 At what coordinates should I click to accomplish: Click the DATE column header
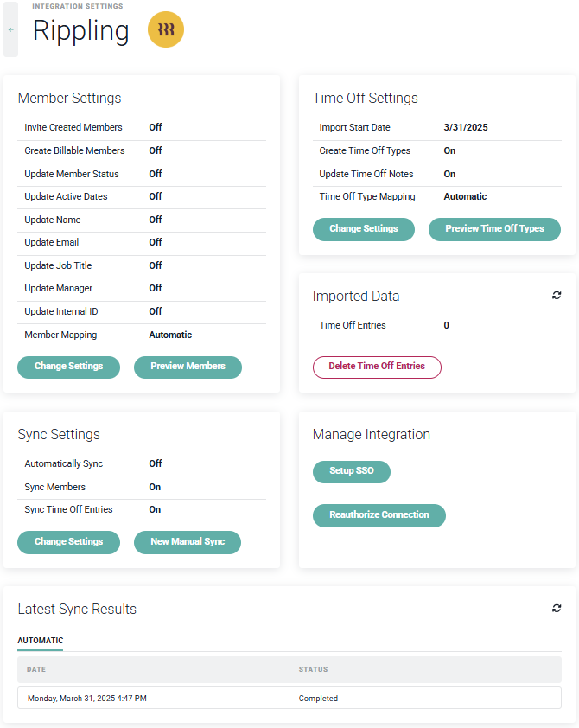point(36,669)
